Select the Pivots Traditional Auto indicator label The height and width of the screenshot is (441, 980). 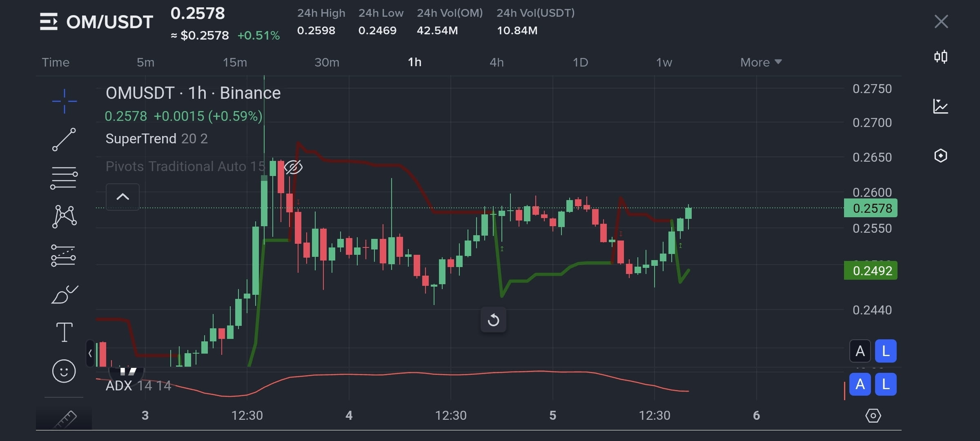185,167
